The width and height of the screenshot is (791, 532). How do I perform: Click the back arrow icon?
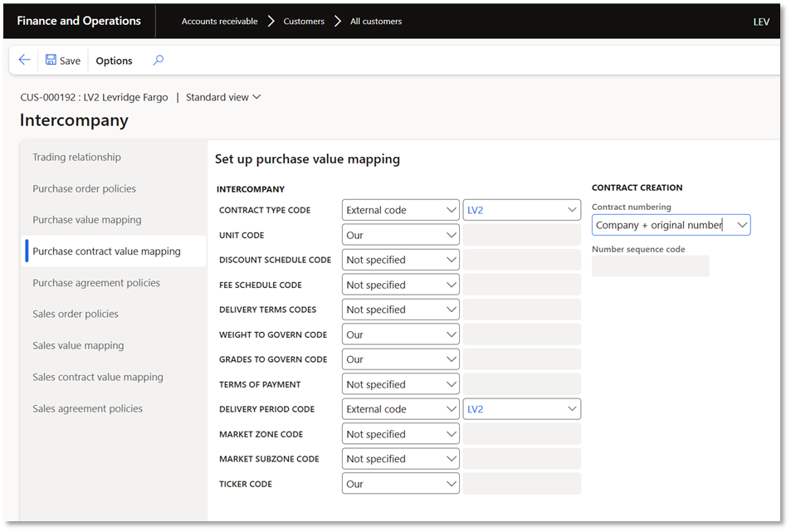(24, 60)
